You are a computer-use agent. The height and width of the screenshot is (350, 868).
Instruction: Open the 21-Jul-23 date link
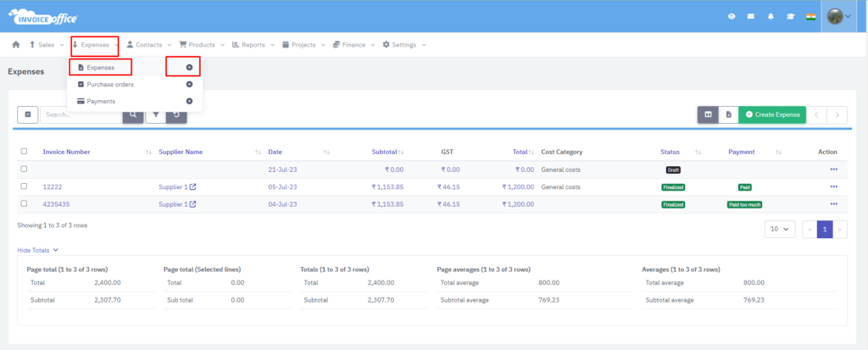(282, 170)
